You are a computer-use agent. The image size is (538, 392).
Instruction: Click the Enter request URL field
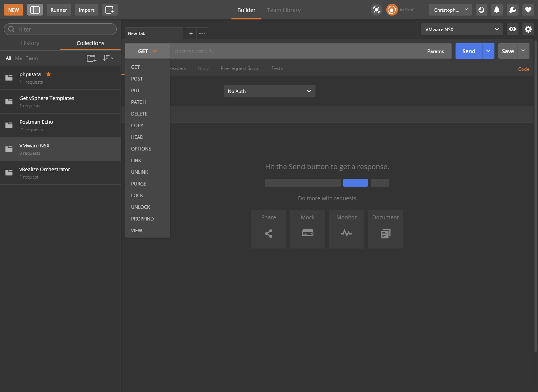295,51
